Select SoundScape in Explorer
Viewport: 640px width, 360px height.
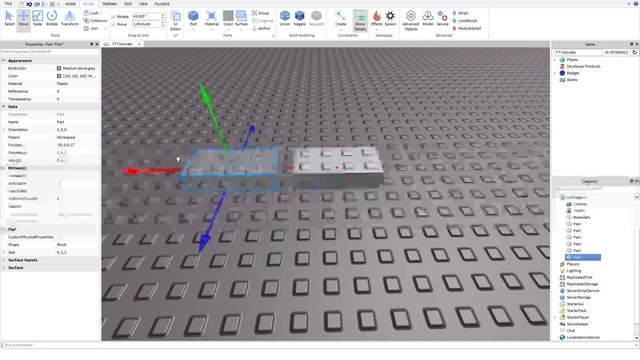click(577, 324)
